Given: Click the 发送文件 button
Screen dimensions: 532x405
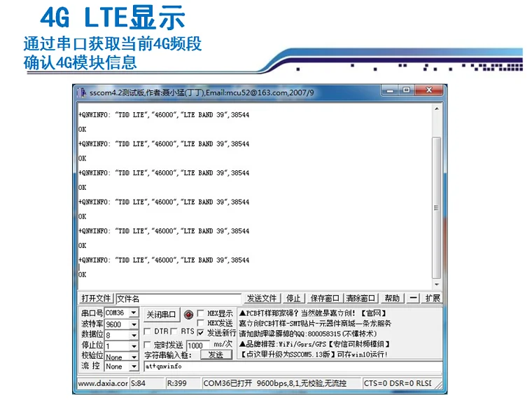Looking at the screenshot, I should [x=261, y=298].
